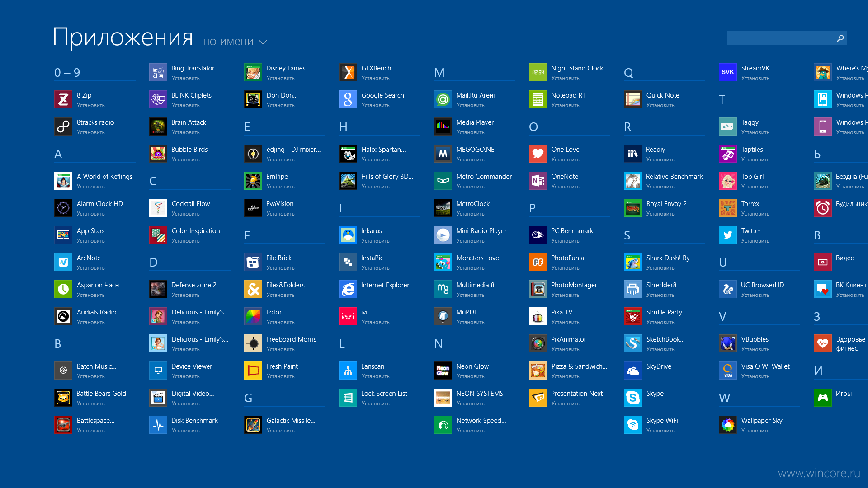
Task: Open the Skype icon
Action: tap(633, 398)
